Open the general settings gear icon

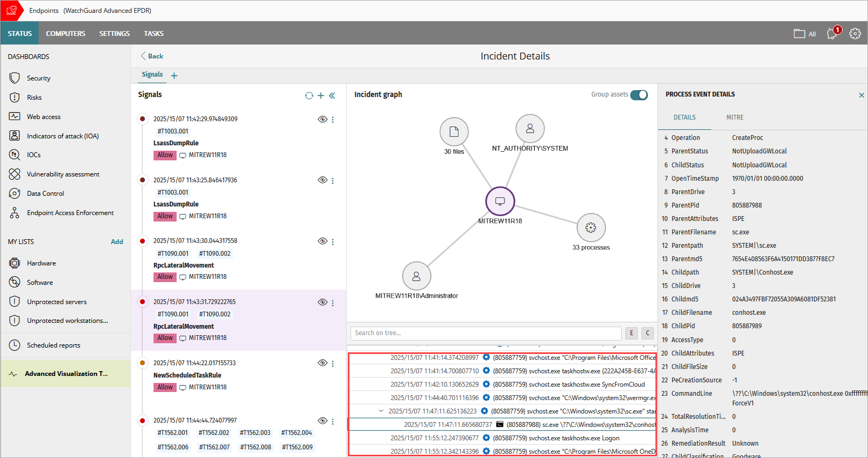(x=855, y=33)
